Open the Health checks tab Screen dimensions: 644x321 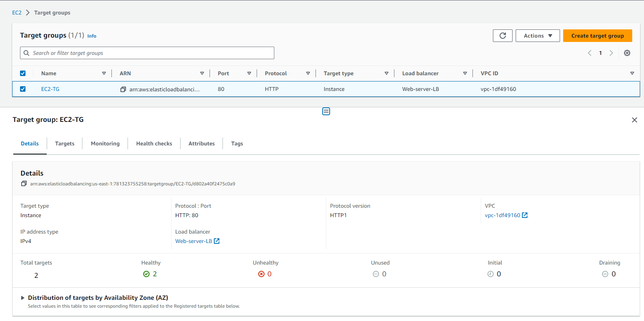154,143
